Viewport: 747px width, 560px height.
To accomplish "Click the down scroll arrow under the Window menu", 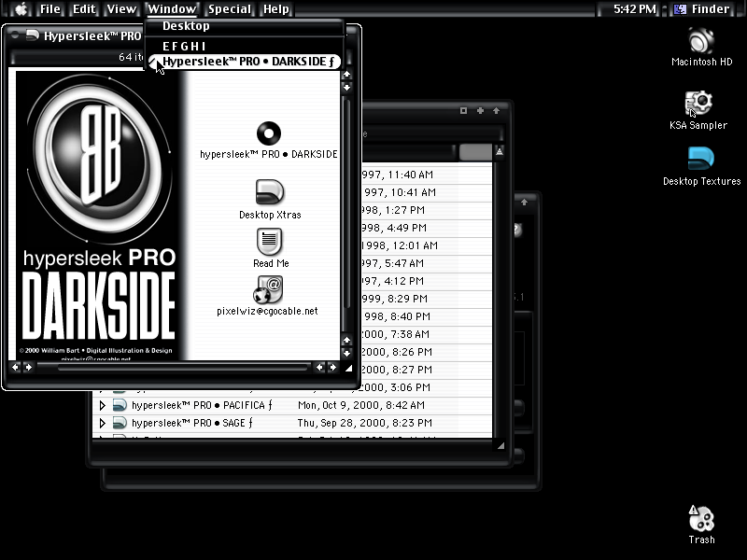I will [346, 87].
